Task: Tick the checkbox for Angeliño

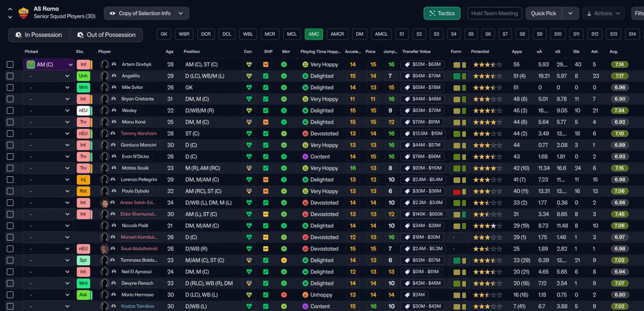Action: point(10,76)
